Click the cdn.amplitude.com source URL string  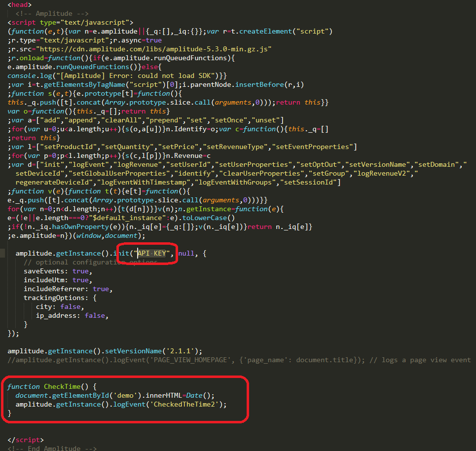(153, 49)
